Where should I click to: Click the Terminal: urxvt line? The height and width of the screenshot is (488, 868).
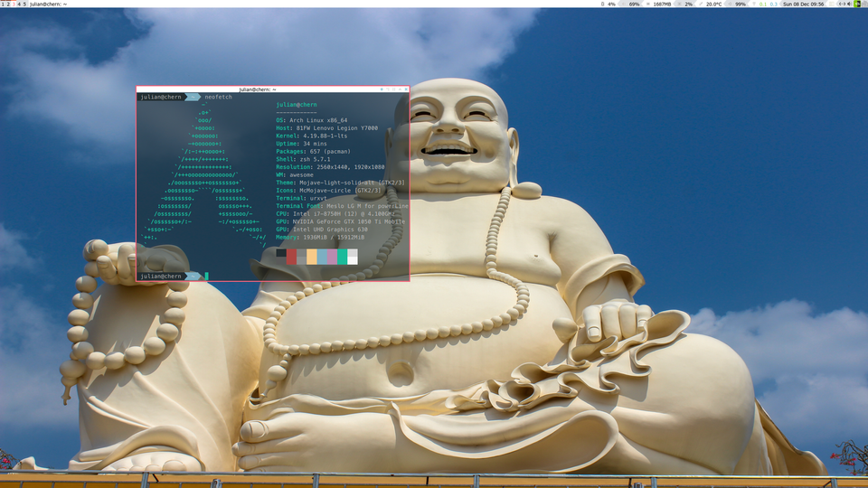(301, 198)
